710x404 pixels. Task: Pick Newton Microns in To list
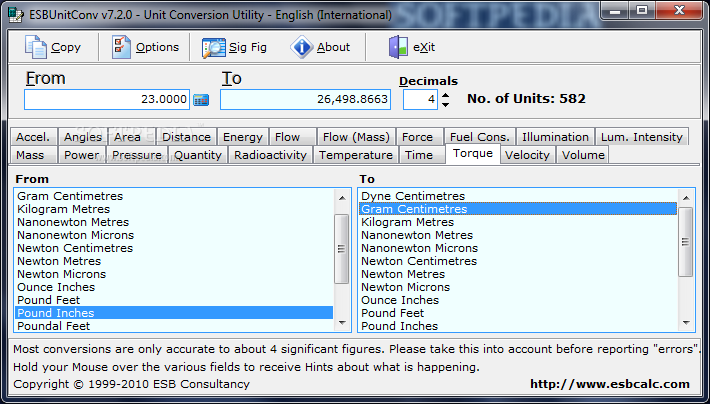coord(518,287)
